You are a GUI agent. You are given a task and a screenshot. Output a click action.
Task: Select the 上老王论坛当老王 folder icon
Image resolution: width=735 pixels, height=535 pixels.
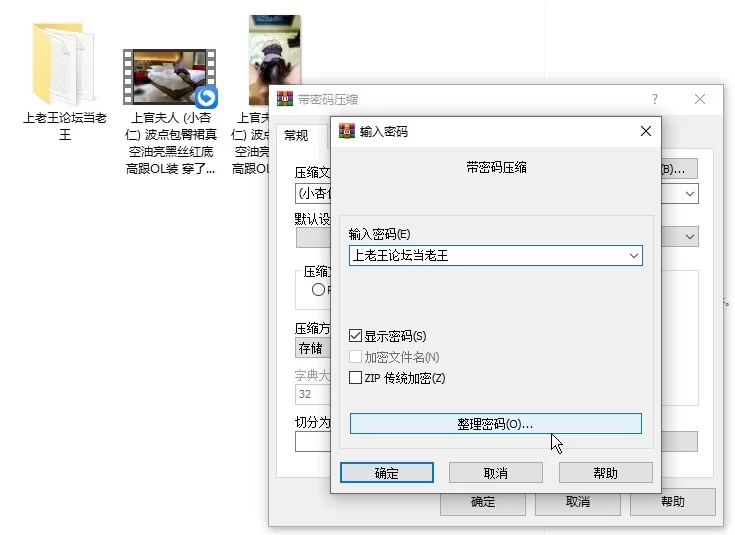coord(64,64)
